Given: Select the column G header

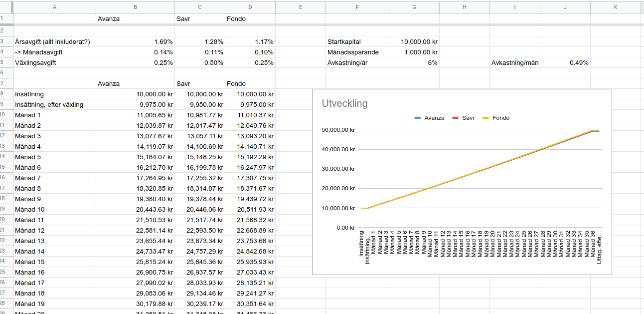Looking at the screenshot, I should [414, 7].
